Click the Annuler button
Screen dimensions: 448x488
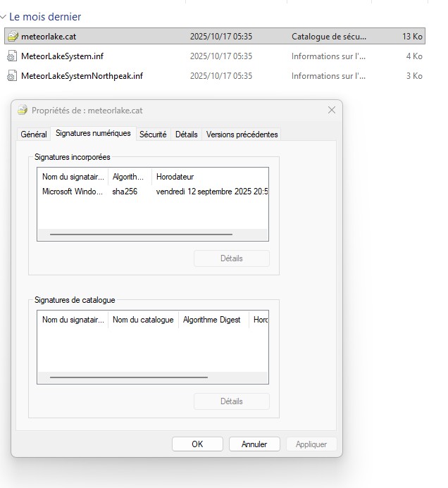254,444
